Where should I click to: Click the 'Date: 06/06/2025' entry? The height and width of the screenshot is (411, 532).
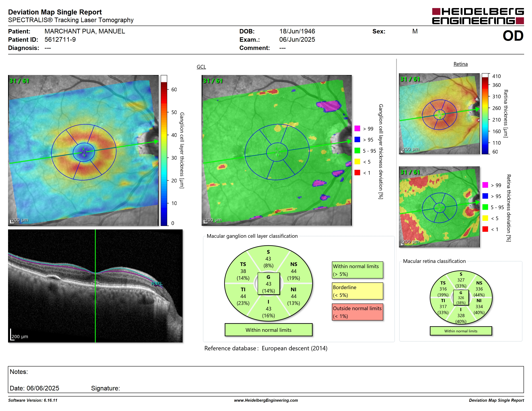[x=34, y=388]
